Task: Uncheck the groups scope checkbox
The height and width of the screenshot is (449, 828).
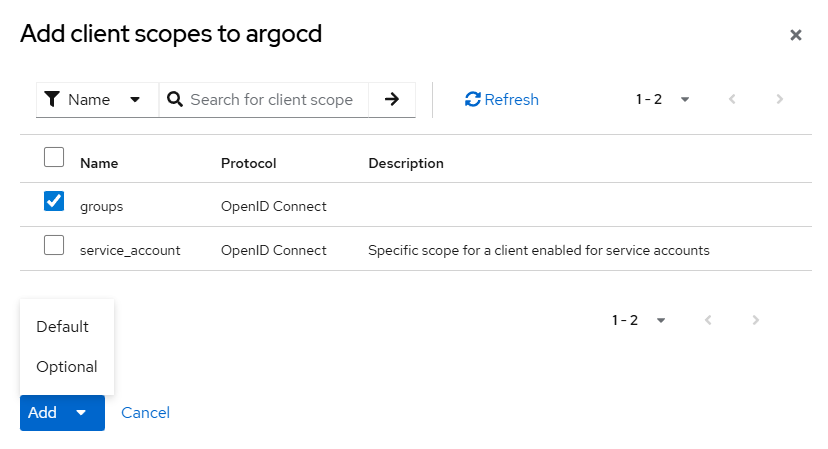Action: (x=54, y=202)
